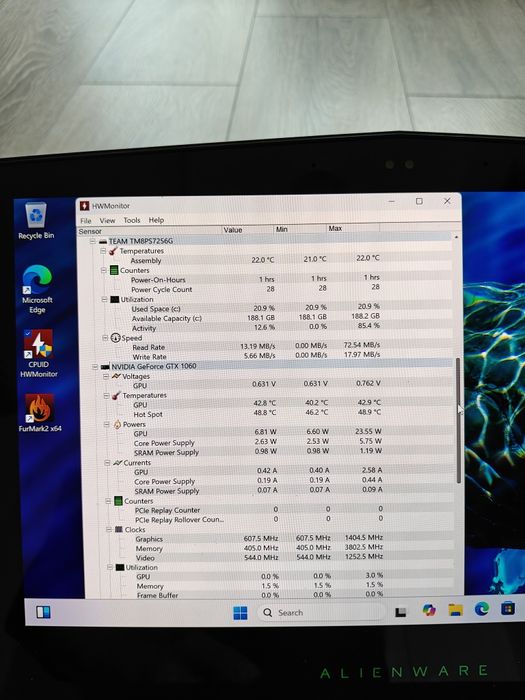Select the Power-On-Hours row
This screenshot has height=700, width=525.
pos(266,279)
